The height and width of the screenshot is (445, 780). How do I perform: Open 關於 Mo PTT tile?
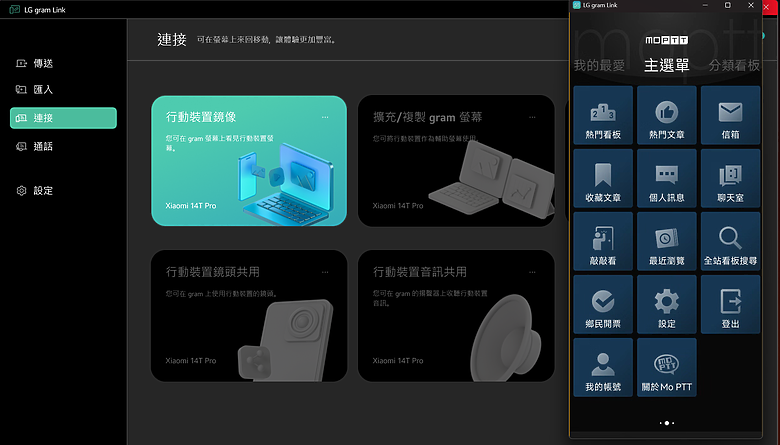[x=667, y=367]
